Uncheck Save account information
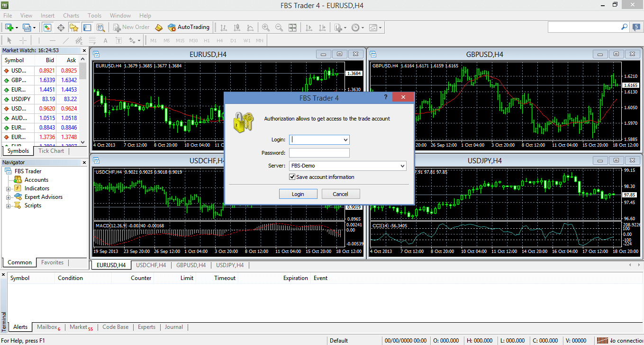Screen dimensions: 644x345 pos(292,176)
